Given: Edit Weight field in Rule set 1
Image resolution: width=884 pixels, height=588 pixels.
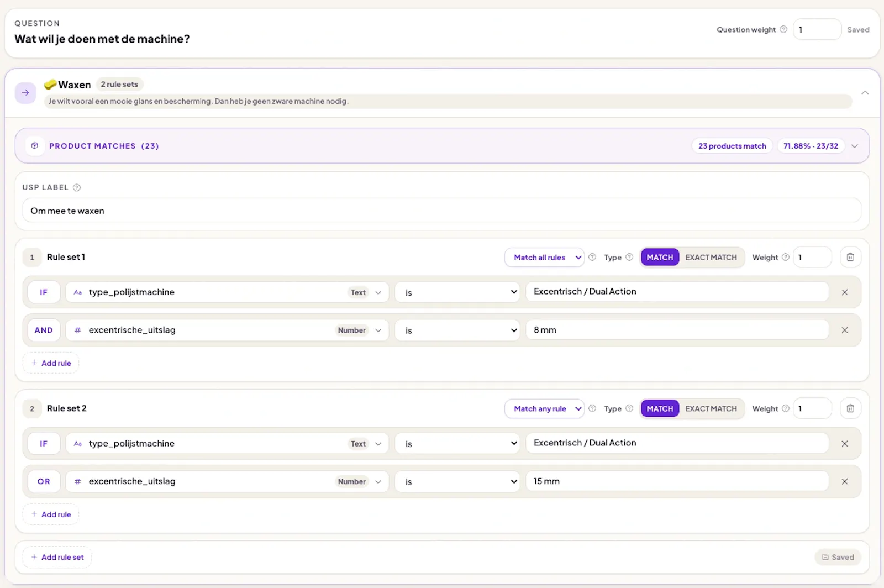Looking at the screenshot, I should (812, 258).
